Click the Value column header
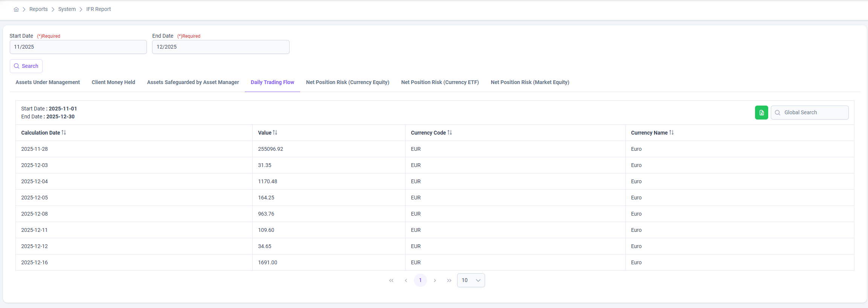 tap(329, 133)
